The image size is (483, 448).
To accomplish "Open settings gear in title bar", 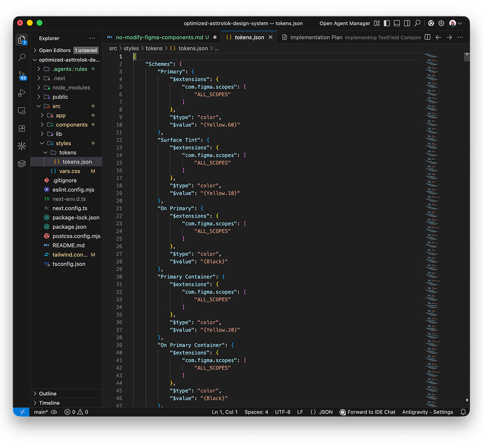I will click(x=441, y=23).
